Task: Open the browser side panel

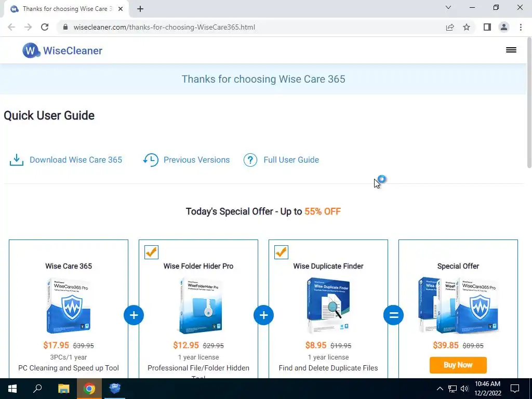Action: click(487, 27)
